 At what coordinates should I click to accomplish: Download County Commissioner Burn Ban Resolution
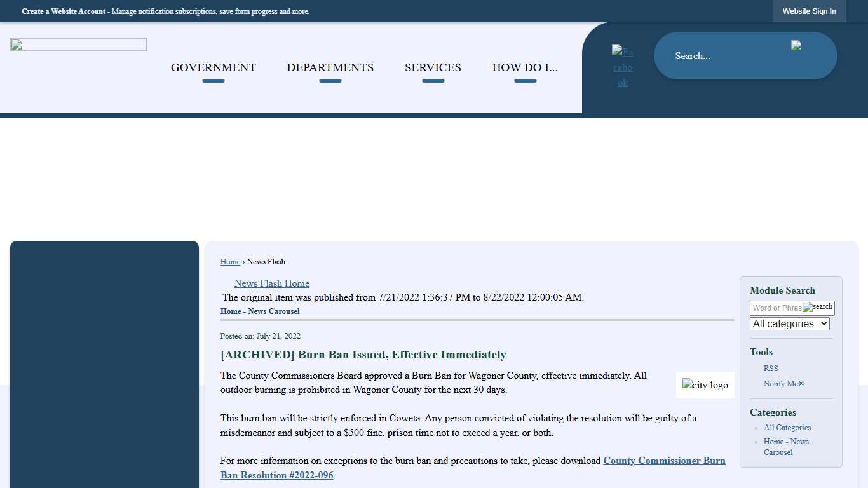click(x=663, y=461)
